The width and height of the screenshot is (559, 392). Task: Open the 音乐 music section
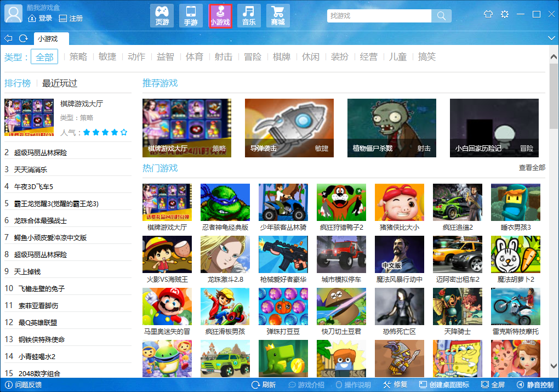coord(249,16)
